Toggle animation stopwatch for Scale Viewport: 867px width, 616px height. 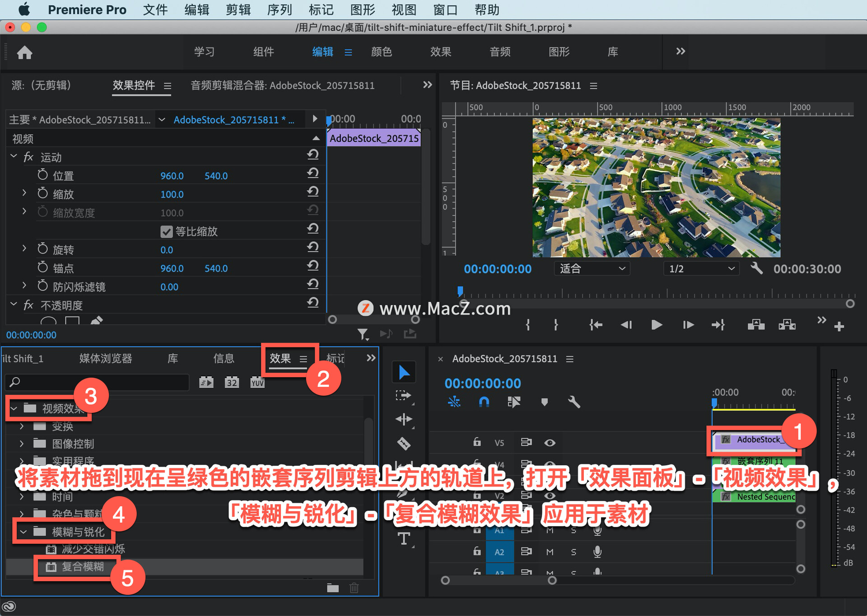pyautogui.click(x=42, y=193)
